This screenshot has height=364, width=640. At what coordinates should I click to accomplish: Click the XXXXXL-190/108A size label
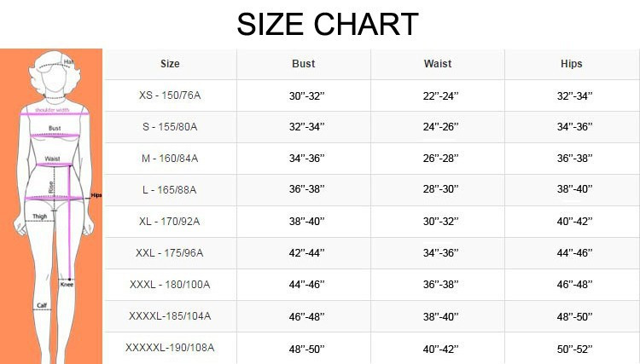(170, 348)
